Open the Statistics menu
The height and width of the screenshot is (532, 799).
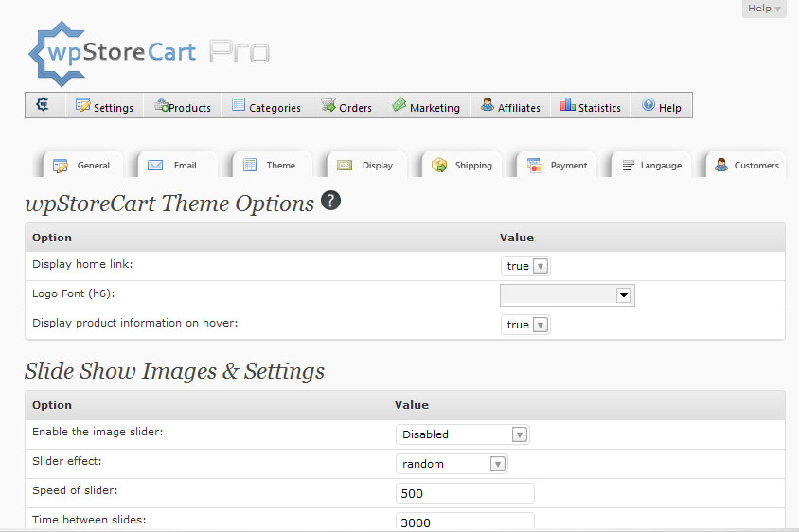pos(591,105)
